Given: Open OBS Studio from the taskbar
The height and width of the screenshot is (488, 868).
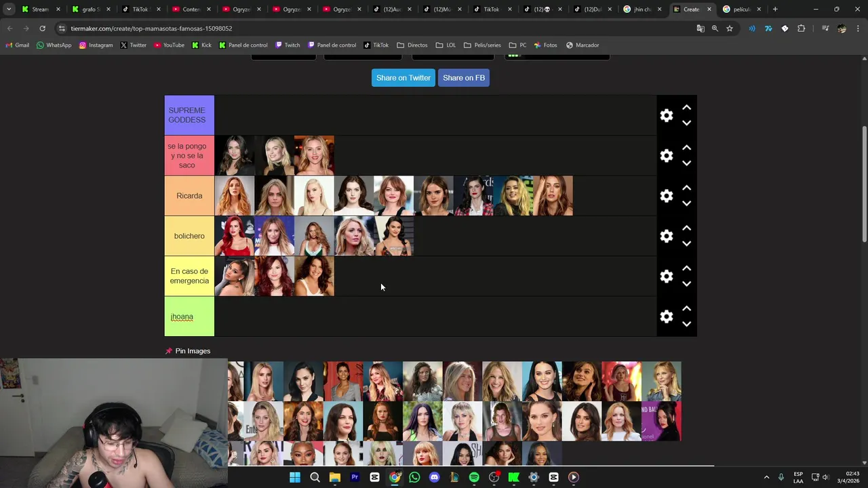Looking at the screenshot, I should [x=494, y=477].
